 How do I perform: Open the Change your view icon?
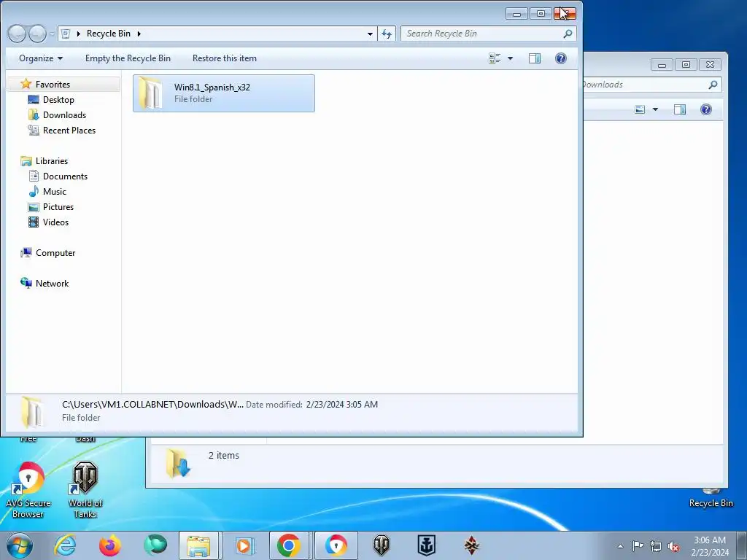[x=495, y=58]
